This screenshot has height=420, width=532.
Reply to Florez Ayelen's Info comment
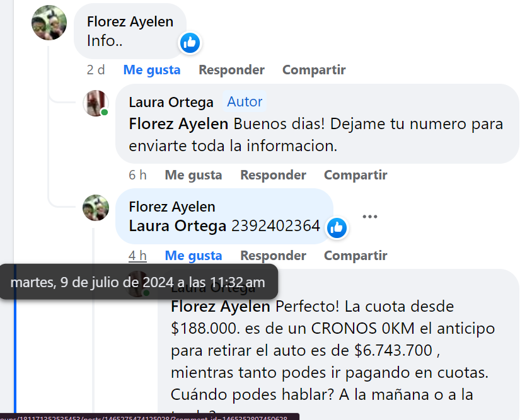[231, 70]
